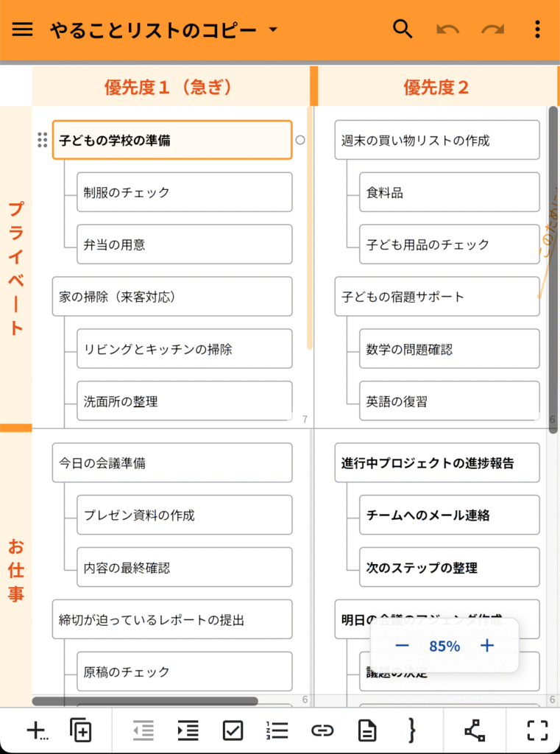The width and height of the screenshot is (560, 754).
Task: Redo the last undone change
Action: coord(492,29)
